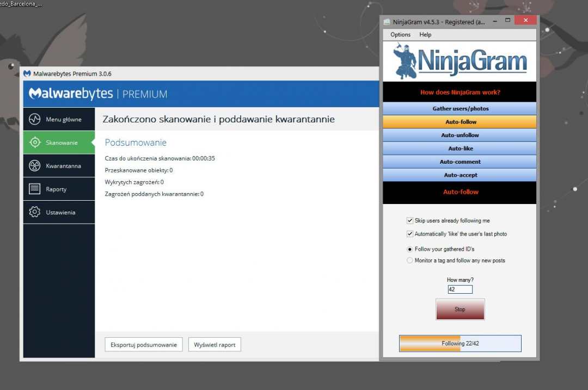Image resolution: width=588 pixels, height=390 pixels.
Task: Click Eksportuj podsumowanie button
Action: click(144, 345)
